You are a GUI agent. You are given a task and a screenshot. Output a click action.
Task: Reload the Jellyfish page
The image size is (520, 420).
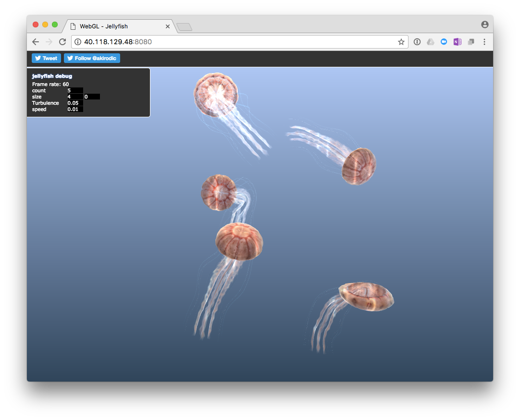[62, 42]
